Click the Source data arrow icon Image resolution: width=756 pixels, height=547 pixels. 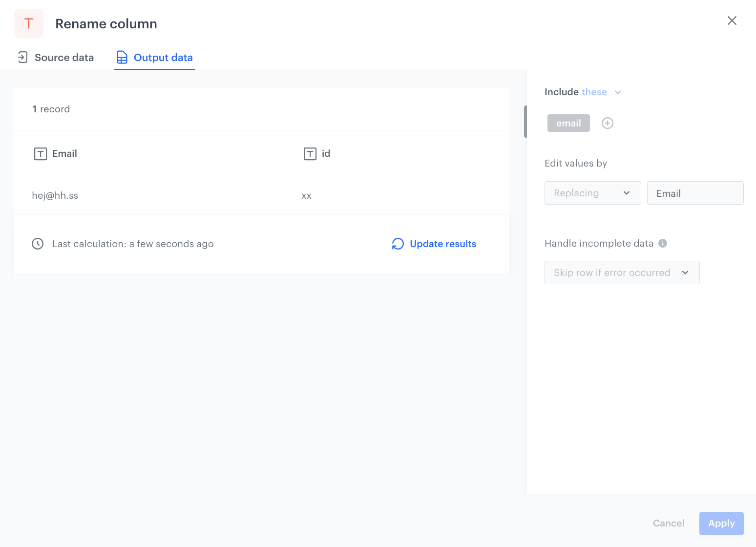(22, 57)
